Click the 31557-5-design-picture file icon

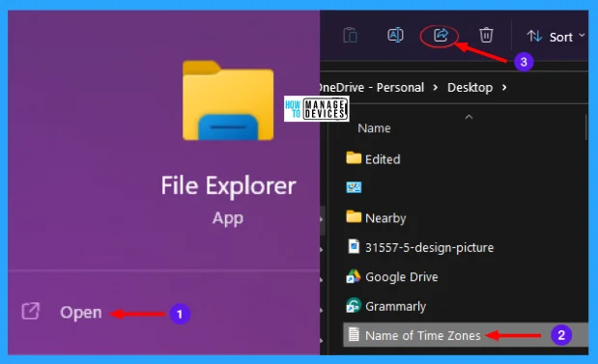354,246
